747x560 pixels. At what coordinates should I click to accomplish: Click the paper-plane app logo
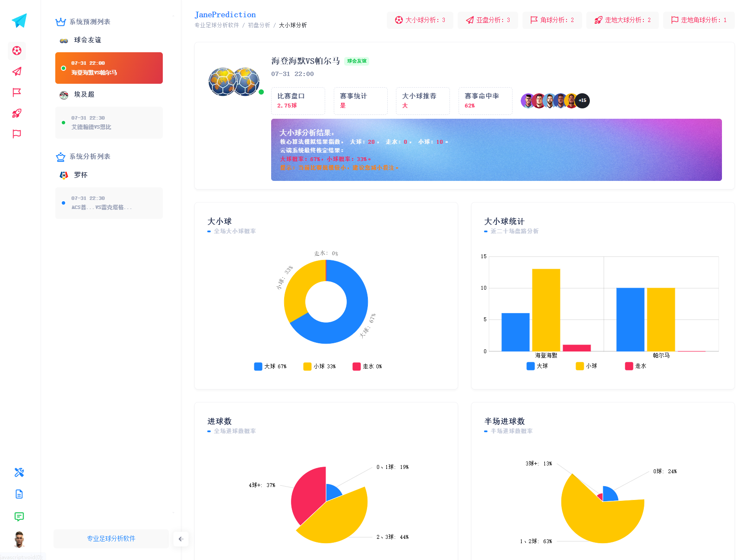tap(19, 20)
